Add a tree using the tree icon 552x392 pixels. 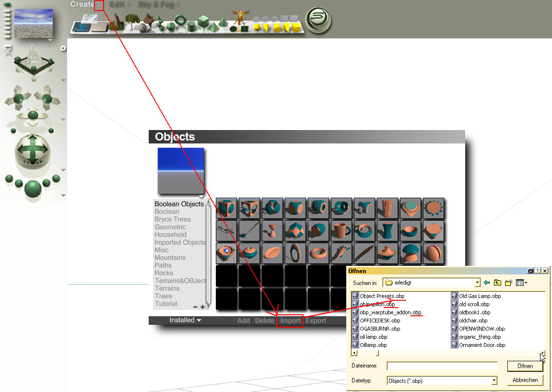(x=132, y=22)
